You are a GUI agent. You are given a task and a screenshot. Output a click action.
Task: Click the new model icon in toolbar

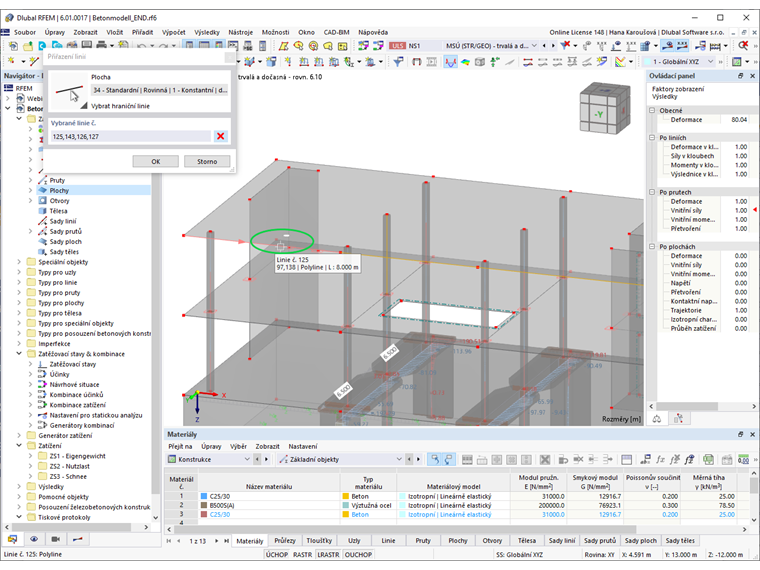pyautogui.click(x=13, y=46)
